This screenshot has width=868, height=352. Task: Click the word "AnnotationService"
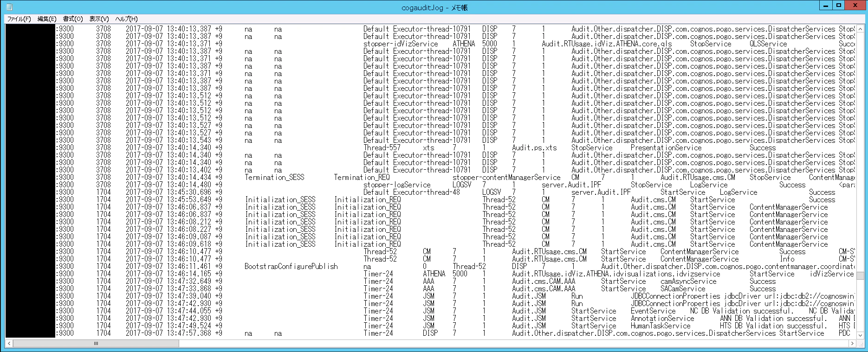pyautogui.click(x=662, y=318)
